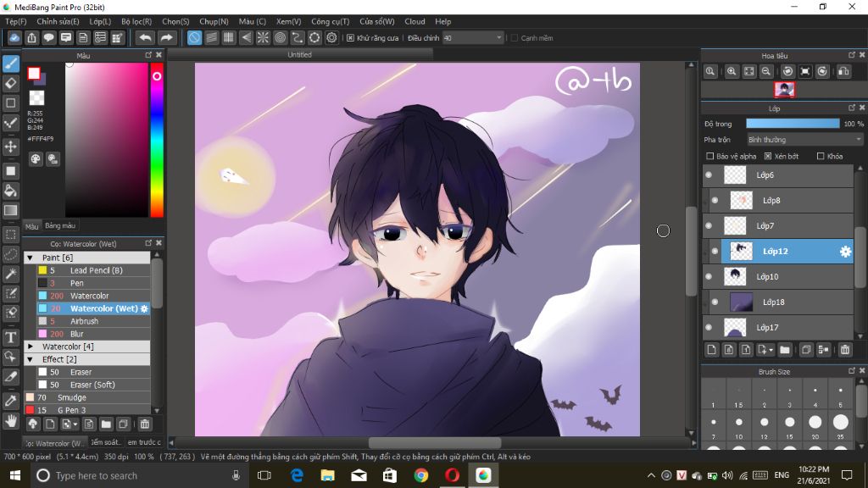The image size is (868, 488).
Task: Select the Airbrush brush
Action: coord(93,321)
